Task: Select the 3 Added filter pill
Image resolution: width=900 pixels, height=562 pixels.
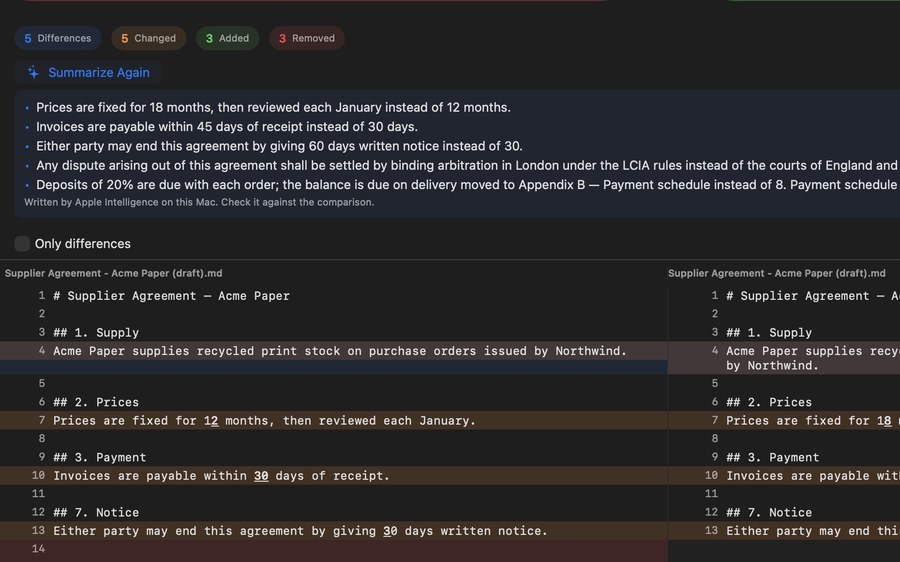Action: click(x=227, y=38)
